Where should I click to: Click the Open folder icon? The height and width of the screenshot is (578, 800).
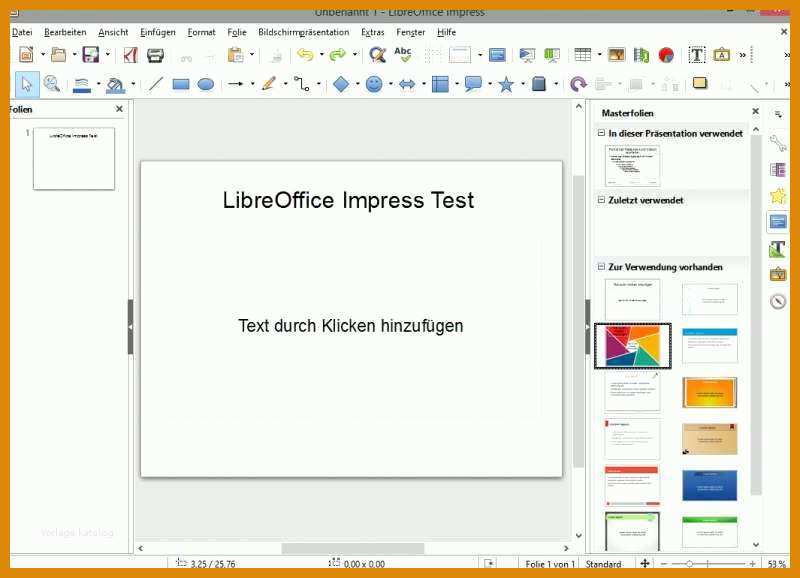click(59, 54)
